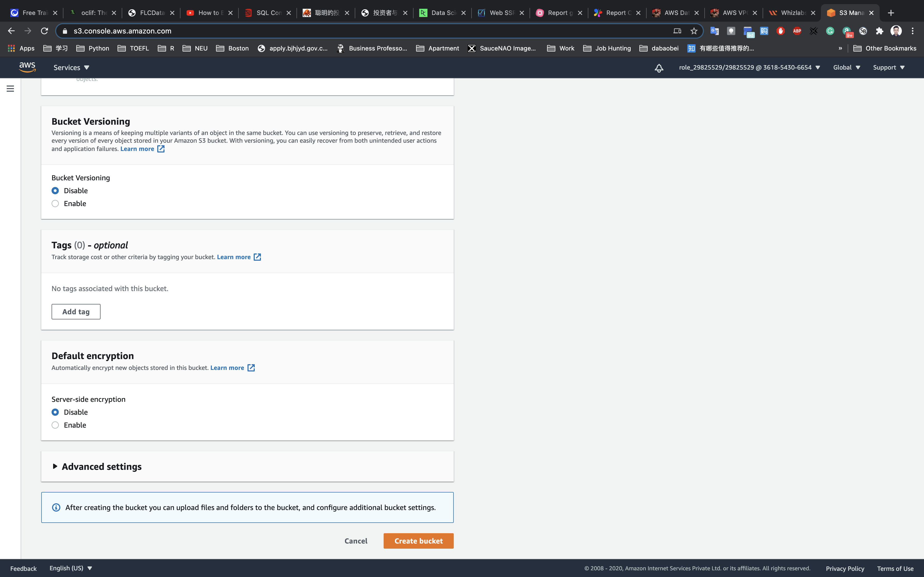Open the AWS notifications bell

659,68
